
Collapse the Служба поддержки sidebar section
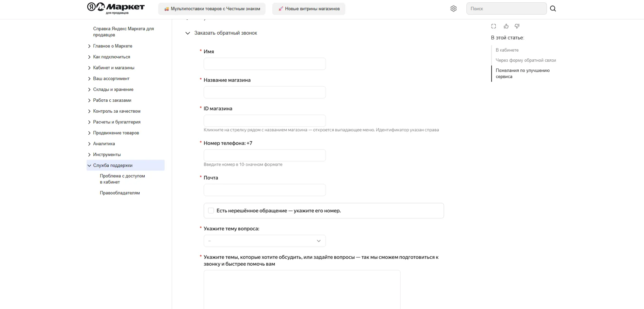click(x=90, y=166)
